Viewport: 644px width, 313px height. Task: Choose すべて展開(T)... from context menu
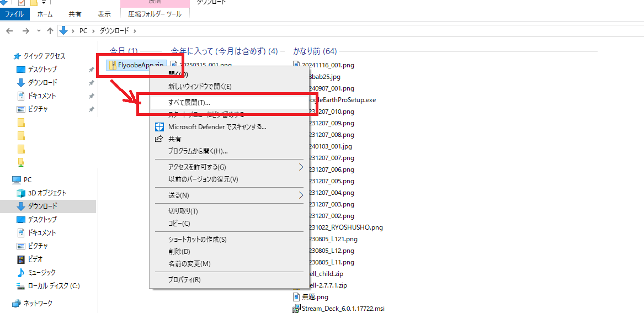(x=189, y=103)
